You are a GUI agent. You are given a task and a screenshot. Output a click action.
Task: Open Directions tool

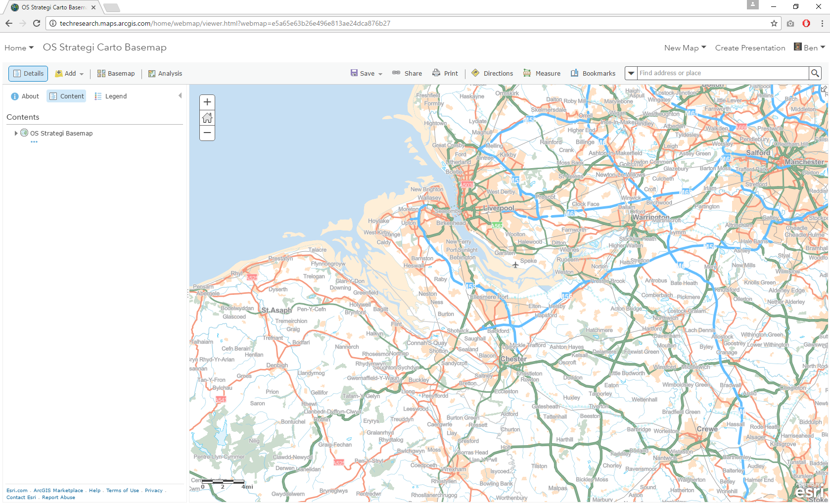click(x=492, y=73)
